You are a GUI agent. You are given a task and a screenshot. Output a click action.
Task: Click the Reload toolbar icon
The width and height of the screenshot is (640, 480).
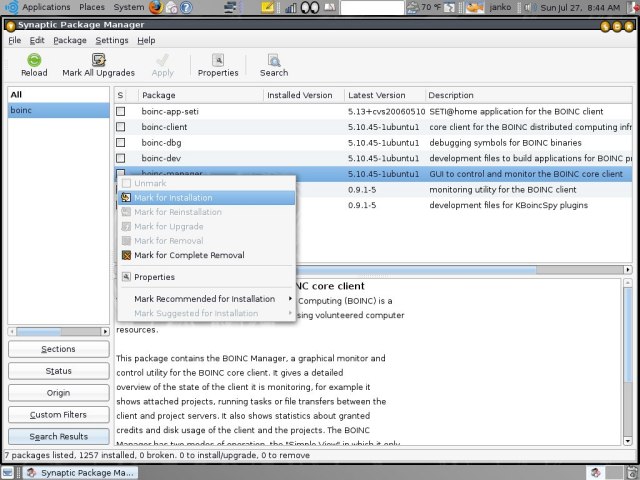pyautogui.click(x=34, y=60)
